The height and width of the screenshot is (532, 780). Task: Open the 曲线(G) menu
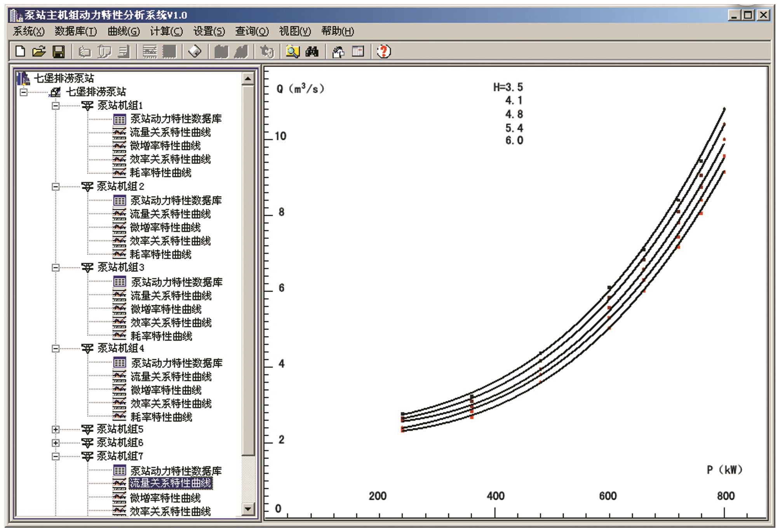[x=124, y=31]
